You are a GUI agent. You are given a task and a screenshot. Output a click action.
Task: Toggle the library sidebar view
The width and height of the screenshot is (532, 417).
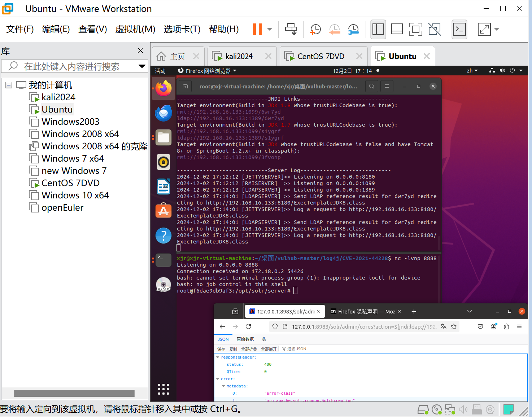[378, 29]
